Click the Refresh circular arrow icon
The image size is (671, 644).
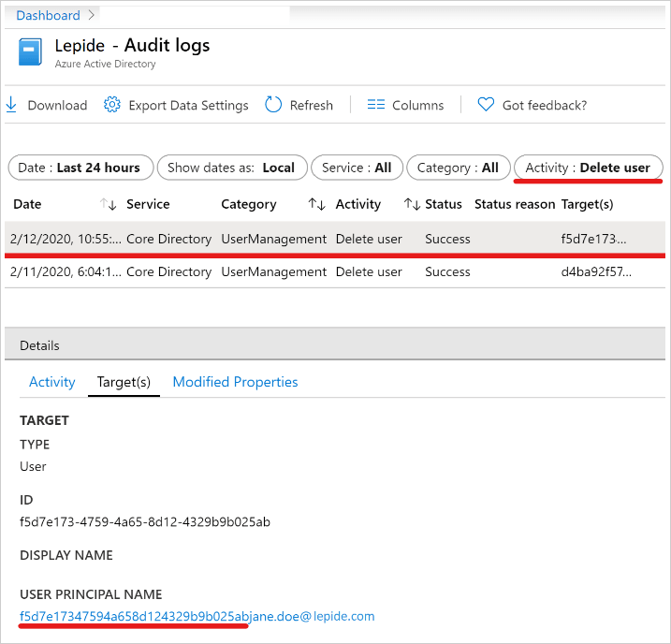pos(273,105)
